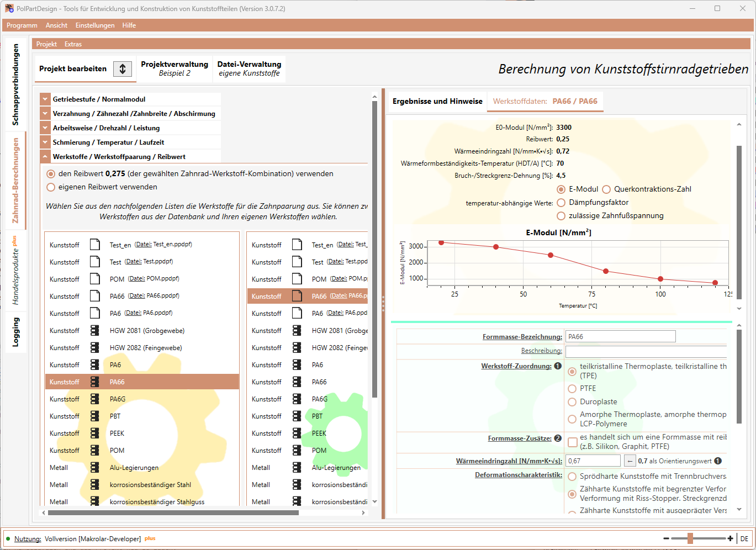Click file icon of selected PA66 in right list
Viewport: 756px width, 550px height.
coord(297,296)
